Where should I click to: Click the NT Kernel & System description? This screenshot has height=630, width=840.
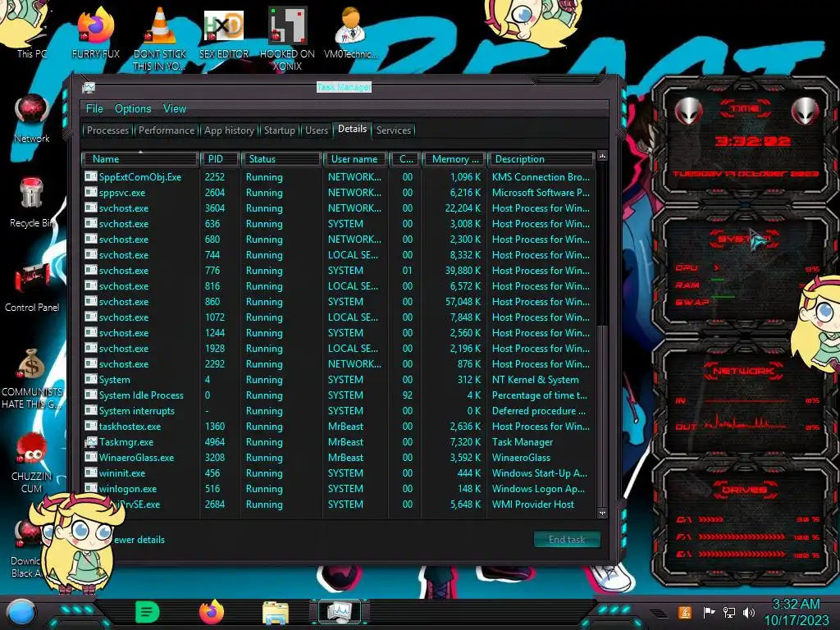point(535,380)
